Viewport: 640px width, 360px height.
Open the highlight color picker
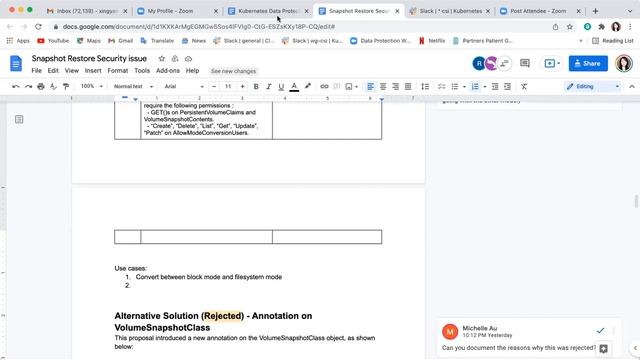click(x=307, y=87)
